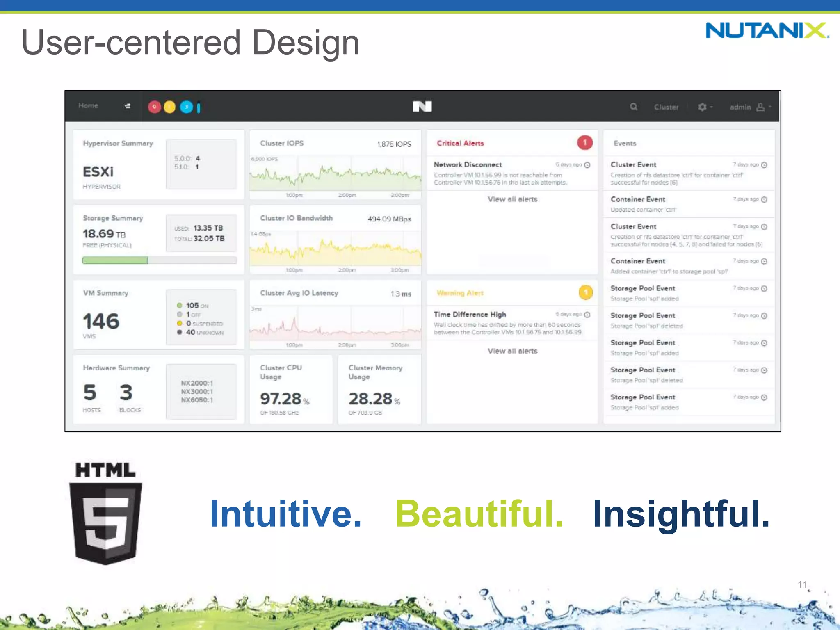The image size is (840, 630).
Task: Click the green 105 ON status
Action: click(x=192, y=306)
